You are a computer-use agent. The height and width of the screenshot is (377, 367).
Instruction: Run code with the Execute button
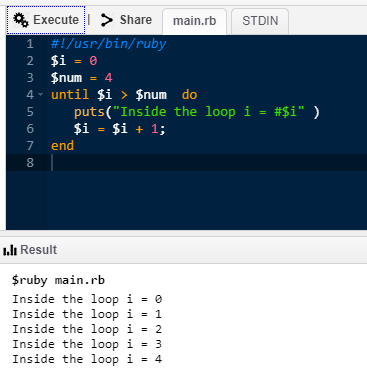(46, 20)
